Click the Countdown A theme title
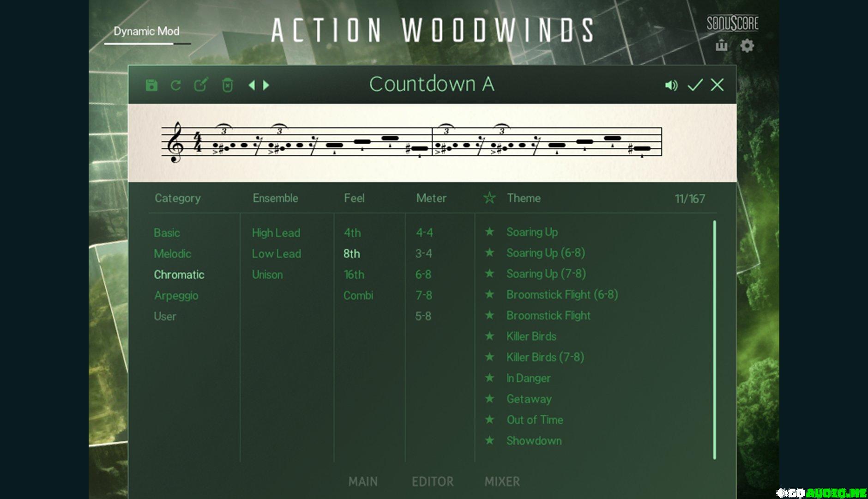 click(x=432, y=84)
